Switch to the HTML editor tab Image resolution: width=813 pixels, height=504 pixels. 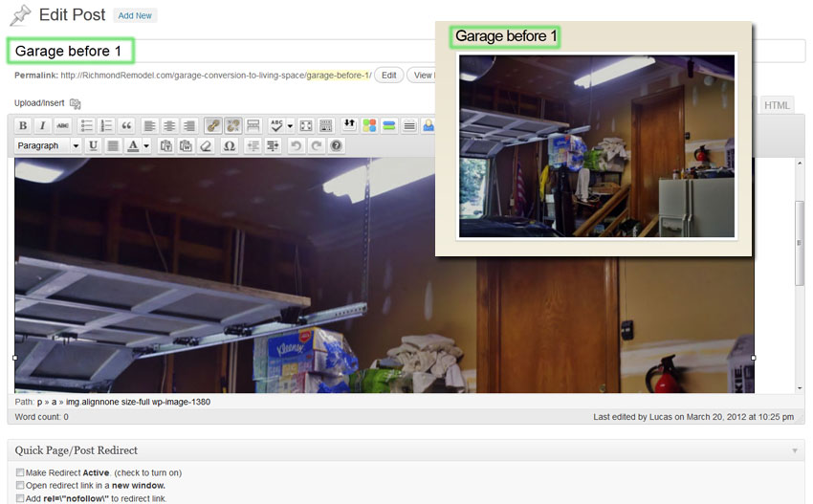coord(777,105)
